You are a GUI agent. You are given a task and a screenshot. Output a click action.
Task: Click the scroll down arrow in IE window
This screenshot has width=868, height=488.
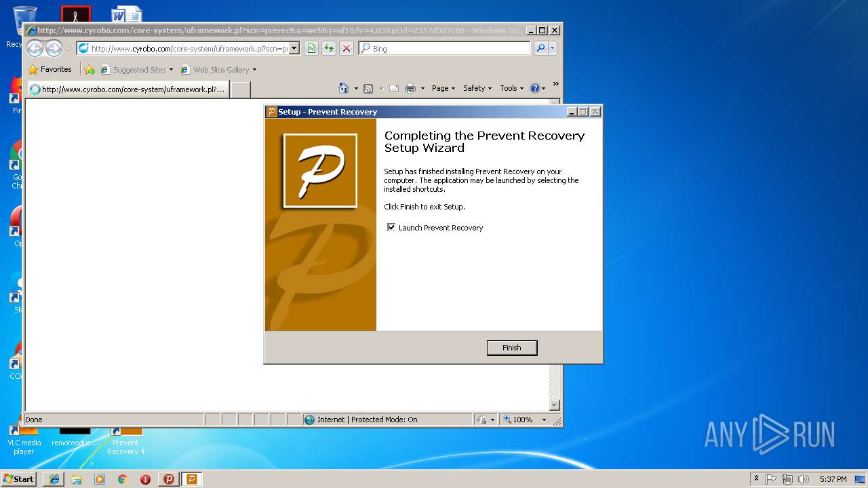(x=554, y=405)
